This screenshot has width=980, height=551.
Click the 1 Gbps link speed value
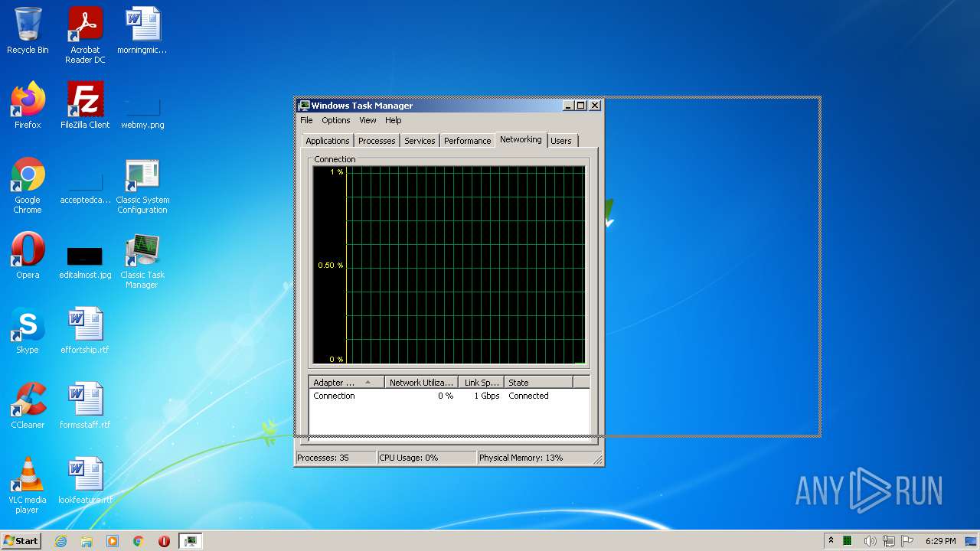[x=486, y=396]
